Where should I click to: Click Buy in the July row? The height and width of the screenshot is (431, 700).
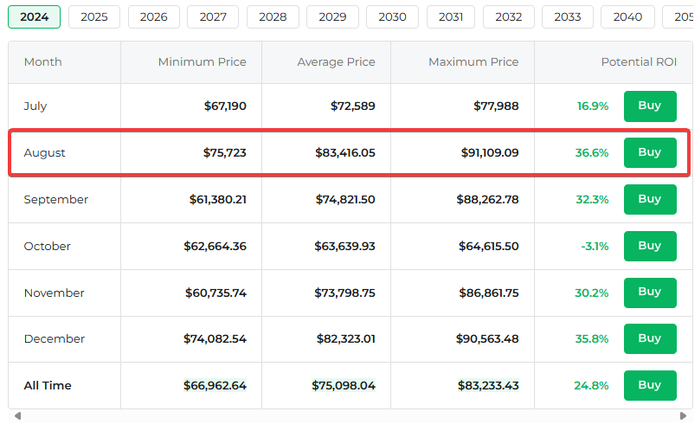[x=649, y=106]
